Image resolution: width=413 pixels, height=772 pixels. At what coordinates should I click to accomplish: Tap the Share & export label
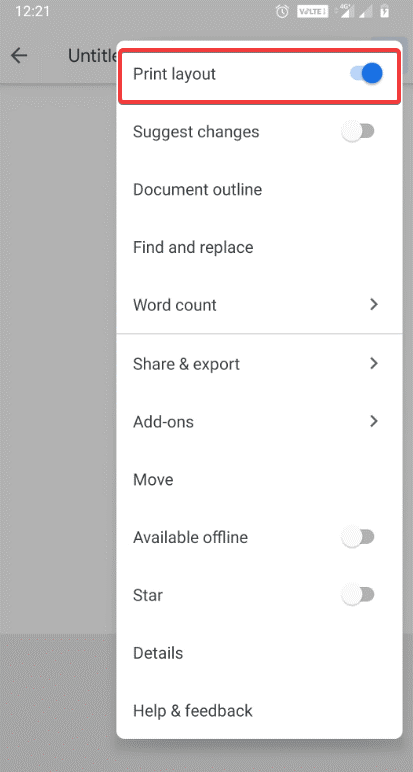click(187, 364)
